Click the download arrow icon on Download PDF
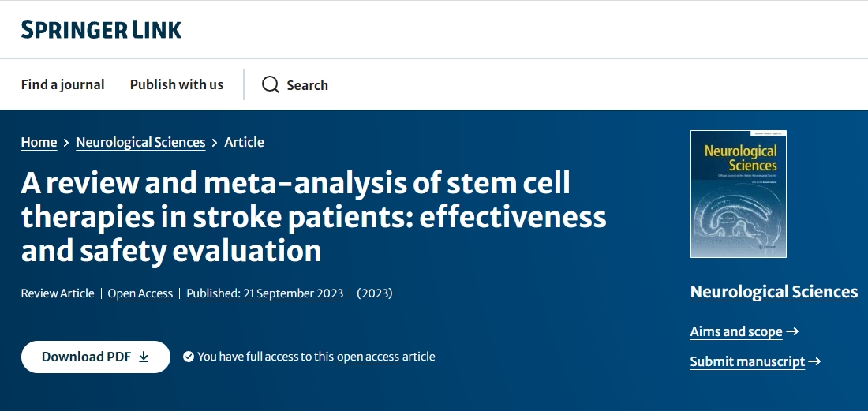 pyautogui.click(x=144, y=357)
